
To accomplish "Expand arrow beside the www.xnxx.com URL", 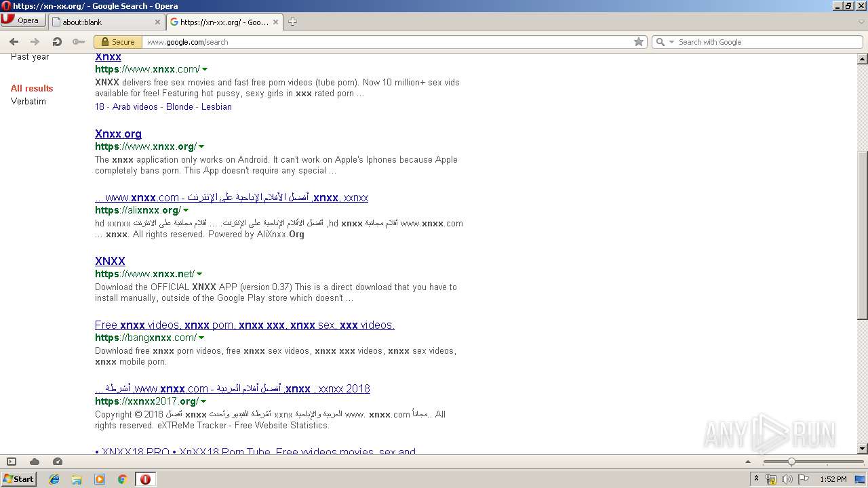I will [x=205, y=70].
